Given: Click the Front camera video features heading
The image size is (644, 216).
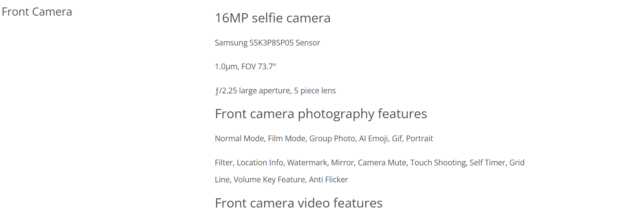Looking at the screenshot, I should click(x=299, y=203).
